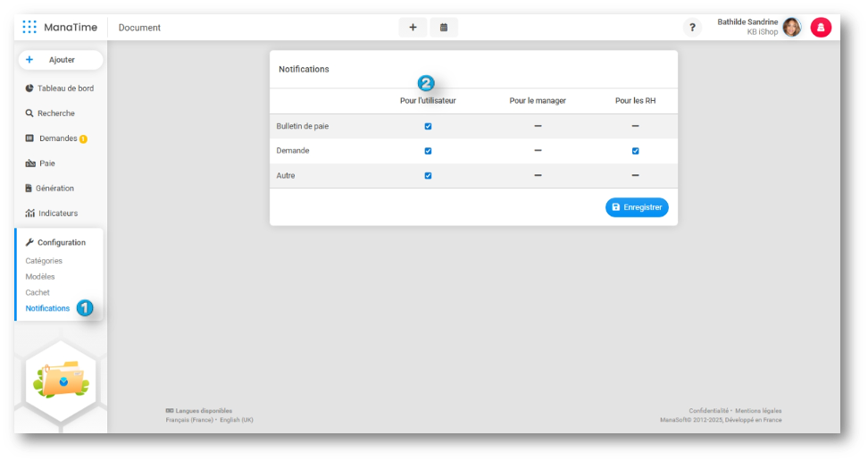This screenshot has width=868, height=461.
Task: Click the Paie icon in sidebar
Action: (x=29, y=163)
